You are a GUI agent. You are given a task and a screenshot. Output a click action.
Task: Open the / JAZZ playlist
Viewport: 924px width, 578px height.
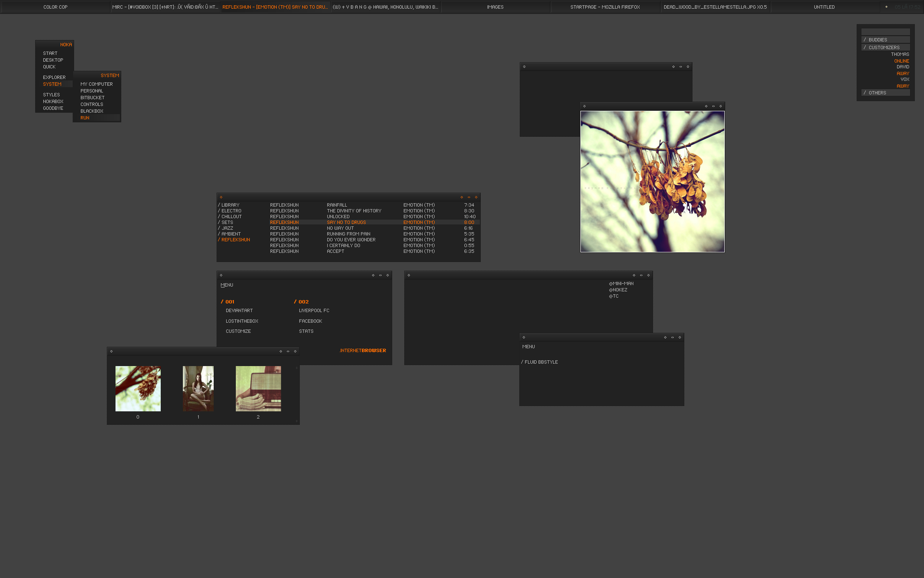click(x=225, y=228)
